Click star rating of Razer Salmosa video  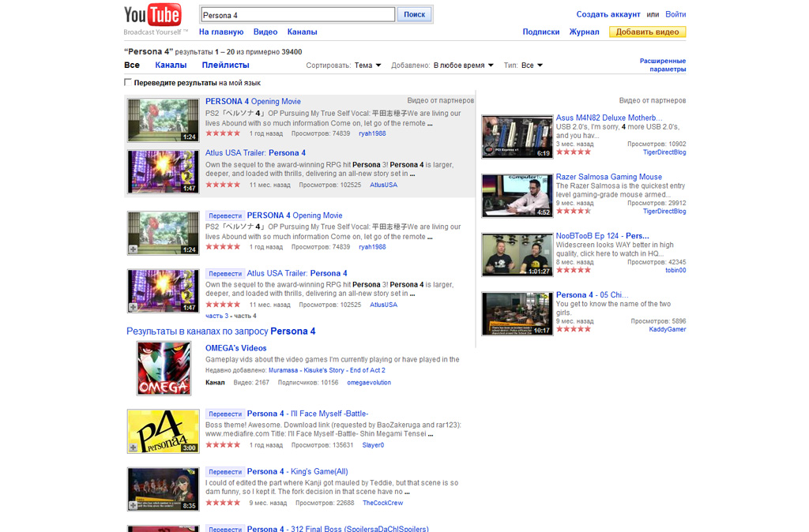(x=574, y=211)
